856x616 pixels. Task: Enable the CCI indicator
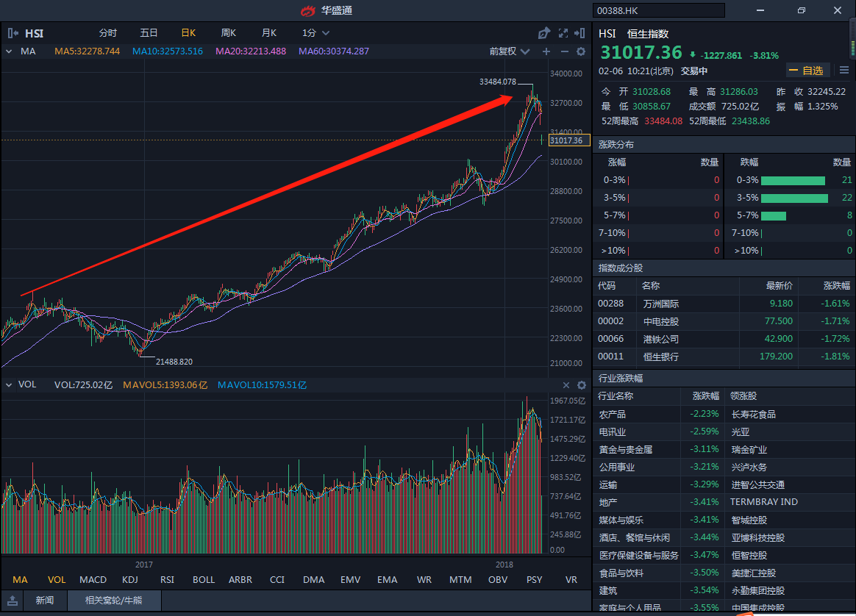277,579
